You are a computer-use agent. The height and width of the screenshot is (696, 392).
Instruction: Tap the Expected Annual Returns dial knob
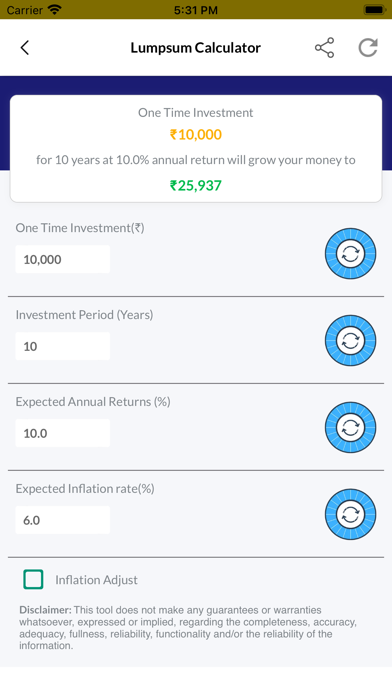click(350, 427)
